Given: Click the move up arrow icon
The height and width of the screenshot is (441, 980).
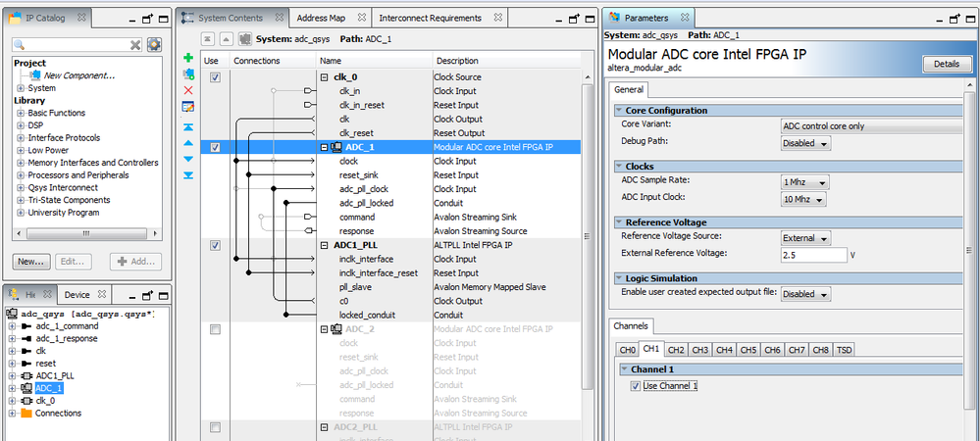Looking at the screenshot, I should point(188,143).
